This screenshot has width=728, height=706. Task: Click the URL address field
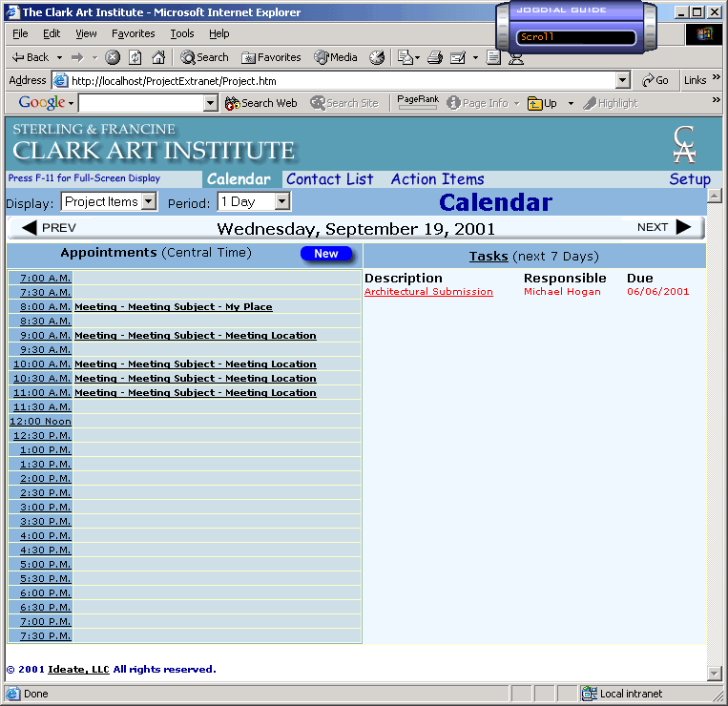(343, 81)
